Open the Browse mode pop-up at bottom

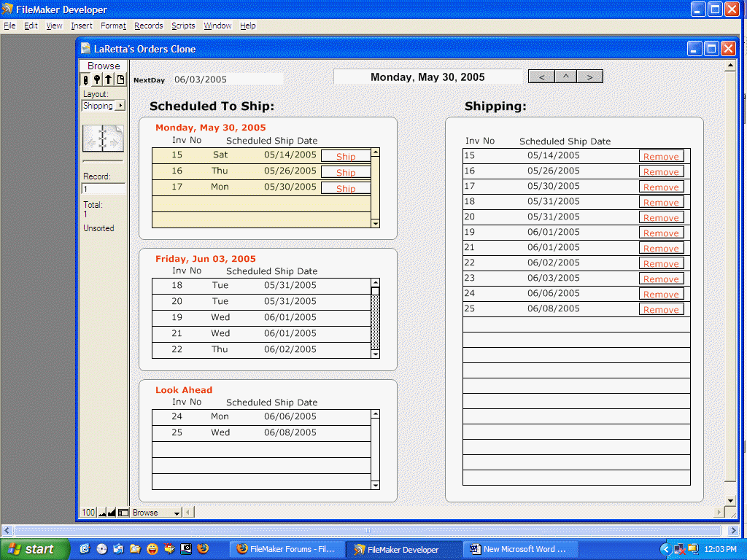pos(156,513)
